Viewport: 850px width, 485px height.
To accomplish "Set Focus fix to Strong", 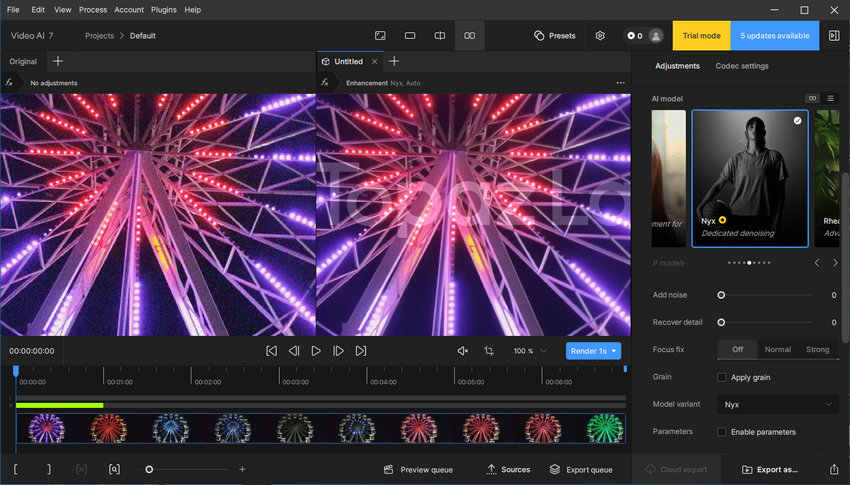I will tap(817, 350).
